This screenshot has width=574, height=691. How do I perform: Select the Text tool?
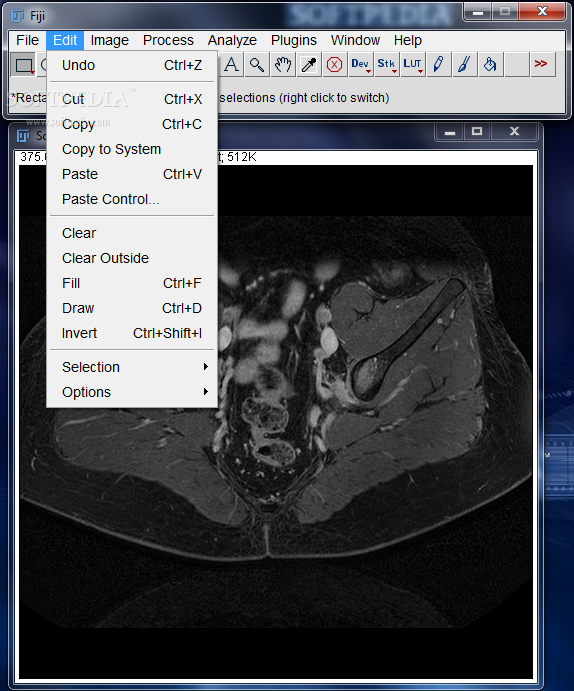pos(231,65)
